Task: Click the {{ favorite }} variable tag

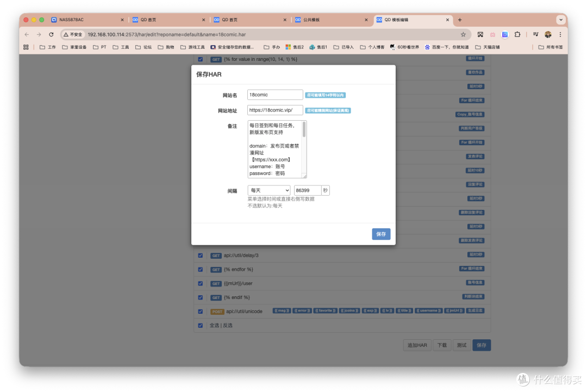Action: 326,311
